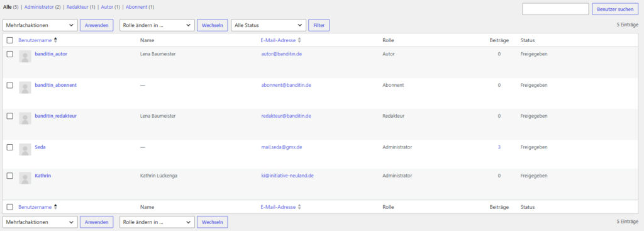Open the Kathrin username link
The height and width of the screenshot is (231, 644).
click(x=43, y=176)
